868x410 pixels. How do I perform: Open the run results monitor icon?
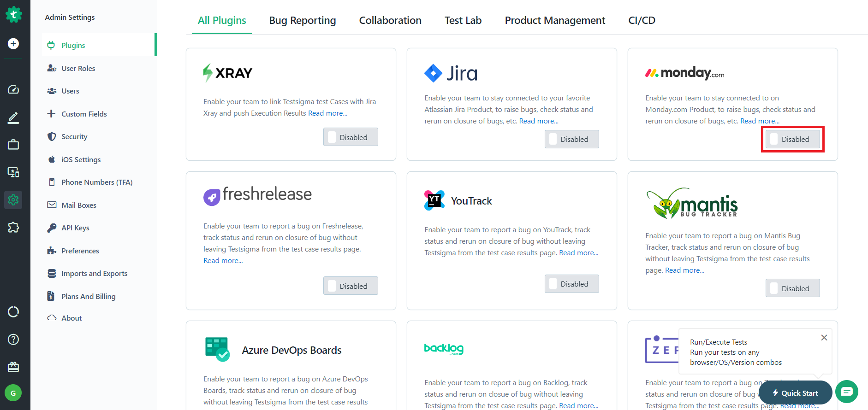pyautogui.click(x=13, y=172)
